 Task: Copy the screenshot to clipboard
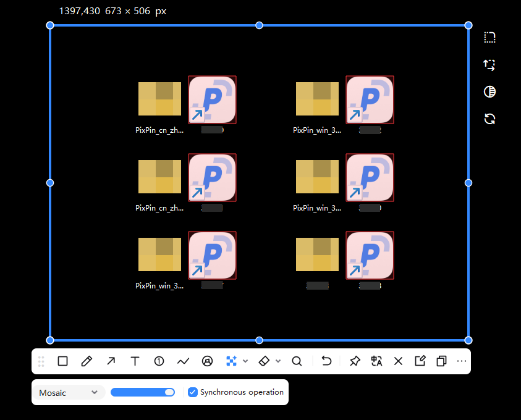(442, 361)
